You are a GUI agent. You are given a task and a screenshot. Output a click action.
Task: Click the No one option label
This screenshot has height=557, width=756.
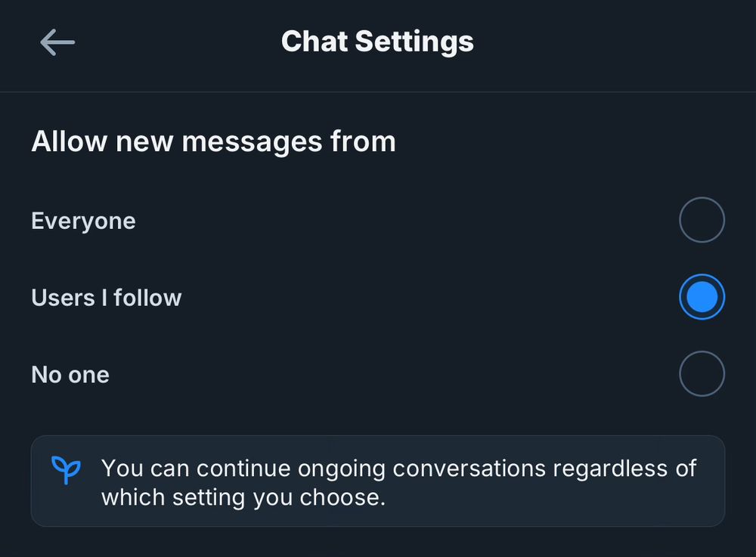(70, 375)
